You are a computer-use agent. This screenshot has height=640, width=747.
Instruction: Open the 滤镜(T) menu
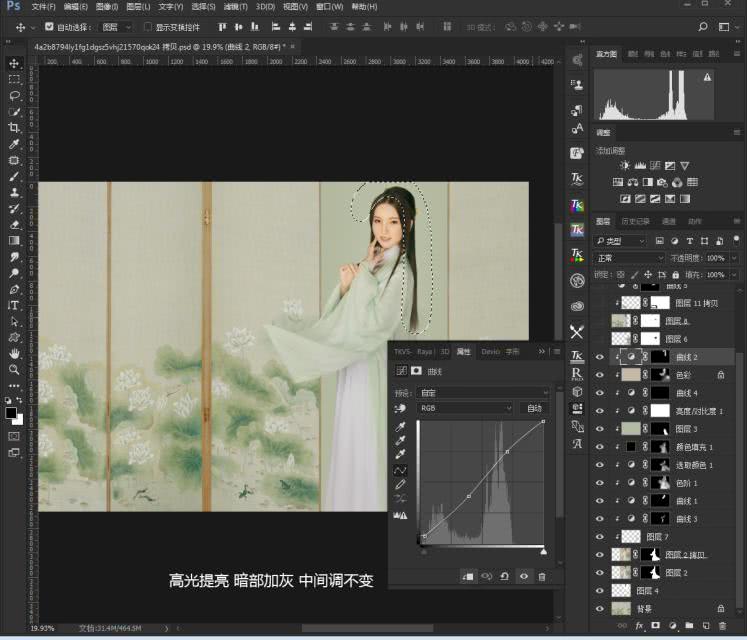coord(235,7)
